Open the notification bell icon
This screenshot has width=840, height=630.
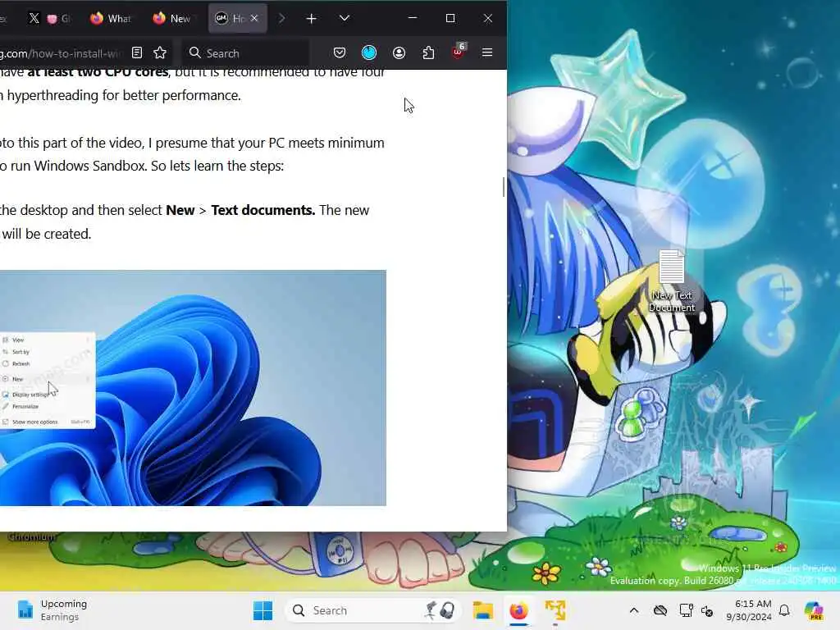click(x=784, y=610)
